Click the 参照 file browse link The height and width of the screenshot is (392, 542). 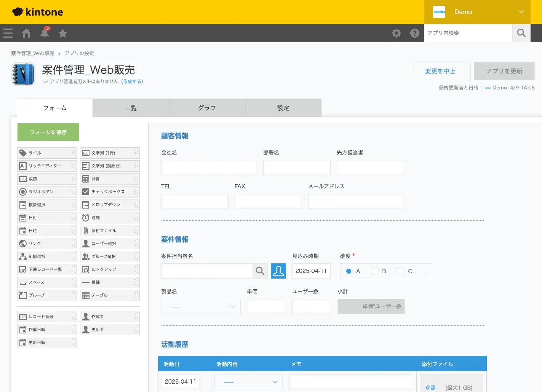tap(430, 387)
